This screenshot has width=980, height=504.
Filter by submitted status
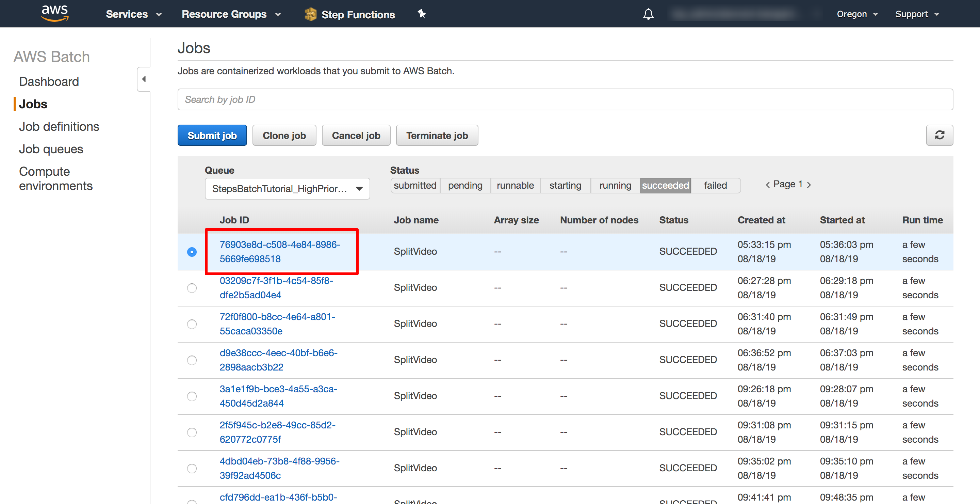coord(415,185)
